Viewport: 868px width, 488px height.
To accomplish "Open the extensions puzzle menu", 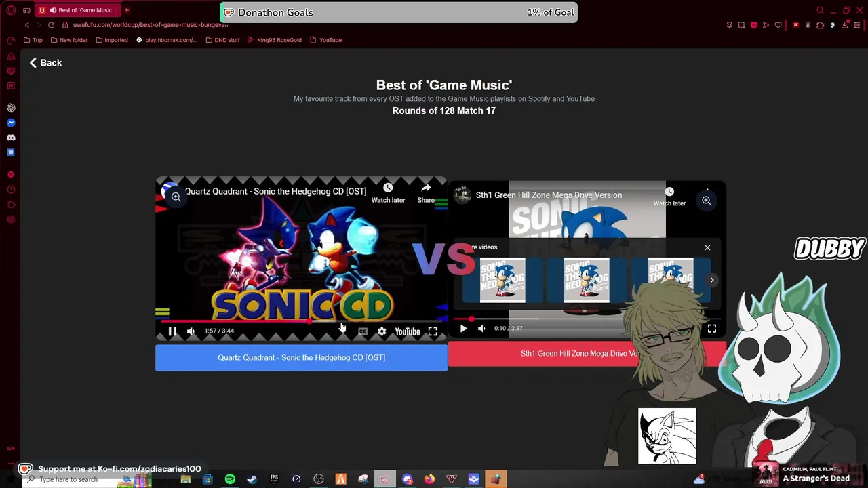I will click(x=821, y=25).
